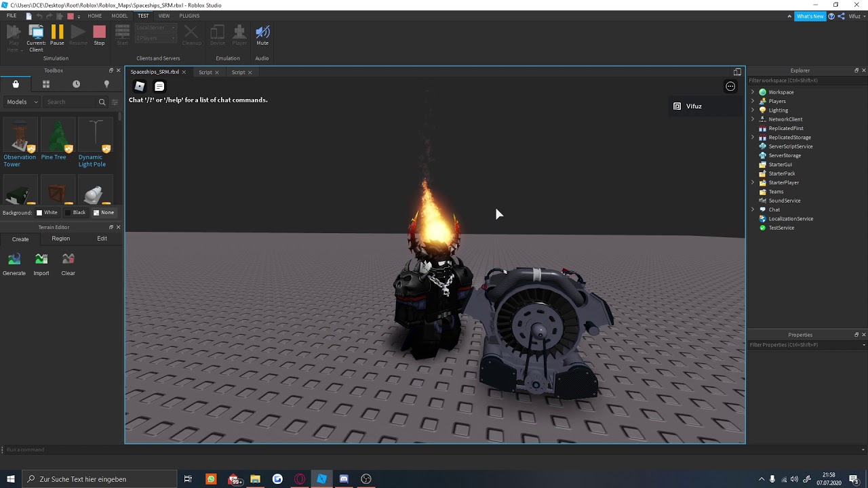Select ServerScriptService in Explorer

(791, 146)
